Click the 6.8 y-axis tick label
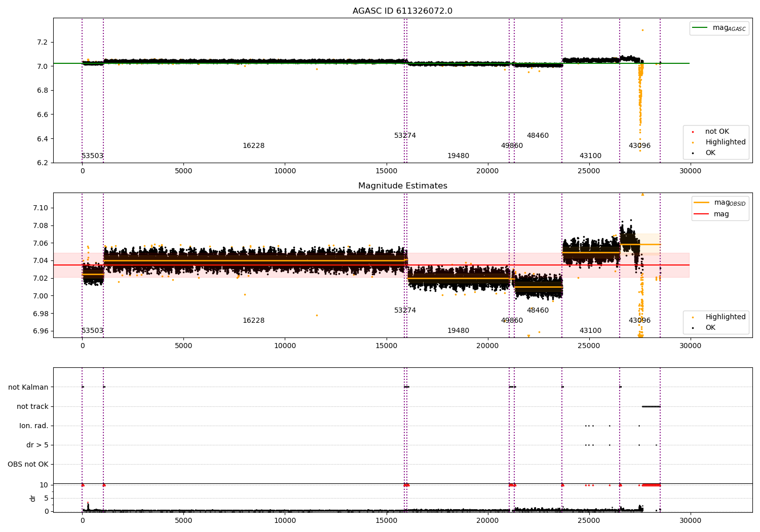 click(43, 91)
